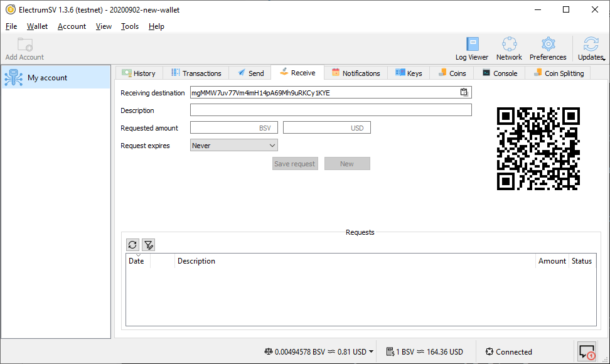Screen dimensions: 610x364
Task: Open the Wallet menu
Action: click(38, 26)
